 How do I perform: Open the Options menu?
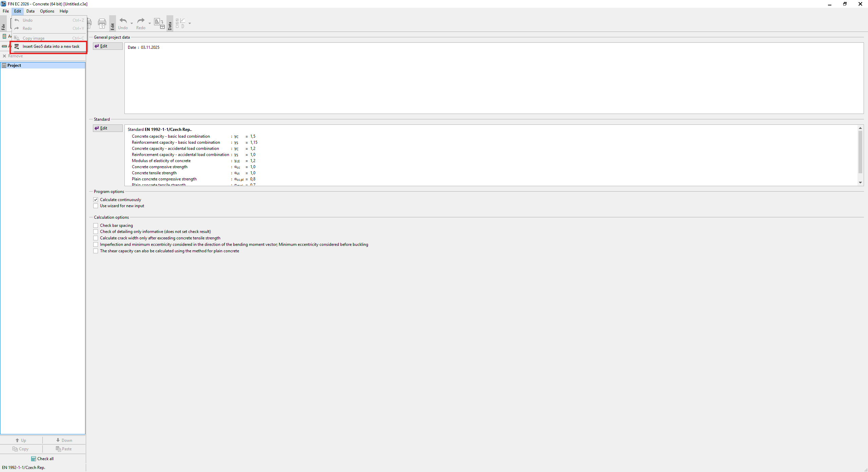point(47,11)
